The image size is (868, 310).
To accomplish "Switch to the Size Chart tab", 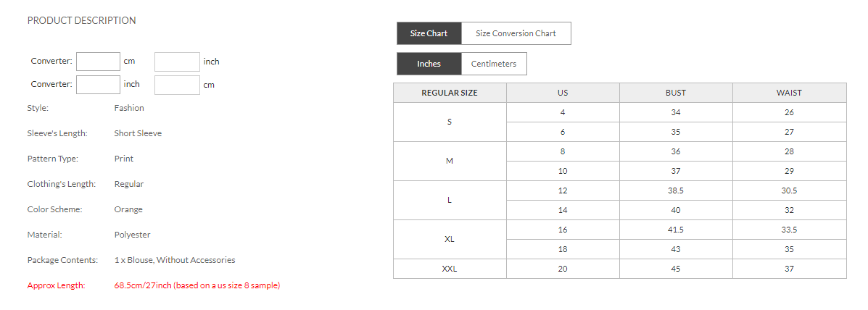I will click(x=429, y=33).
